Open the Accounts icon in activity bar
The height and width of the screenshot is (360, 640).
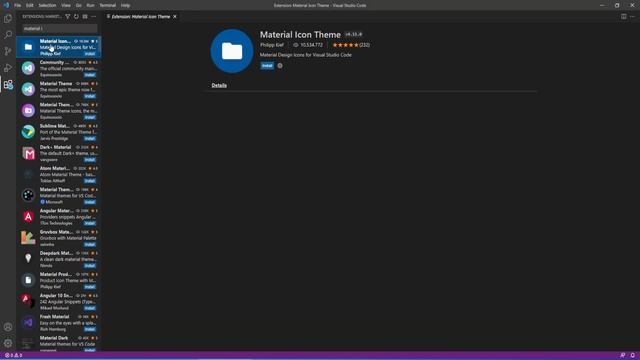tap(8, 327)
